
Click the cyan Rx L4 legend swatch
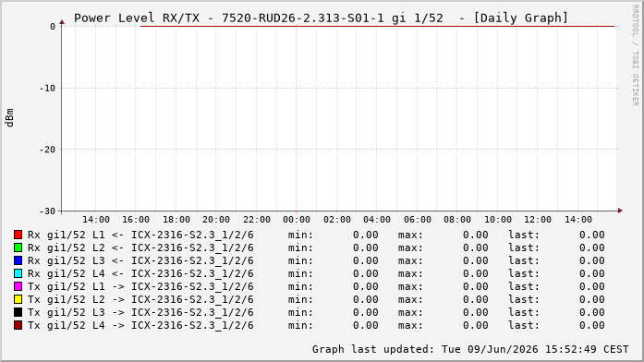18,273
